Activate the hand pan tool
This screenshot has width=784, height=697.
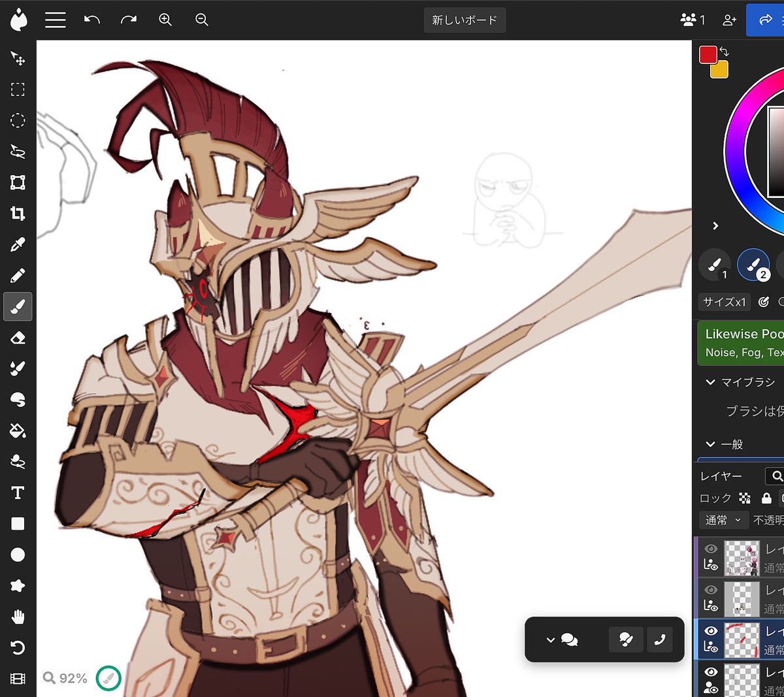[18, 617]
